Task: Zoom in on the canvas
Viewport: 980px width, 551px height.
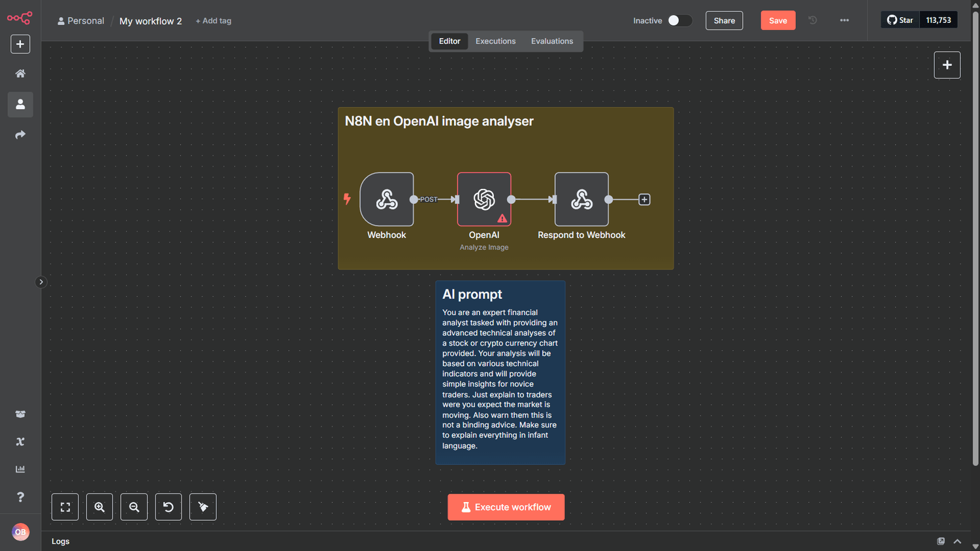Action: tap(99, 507)
